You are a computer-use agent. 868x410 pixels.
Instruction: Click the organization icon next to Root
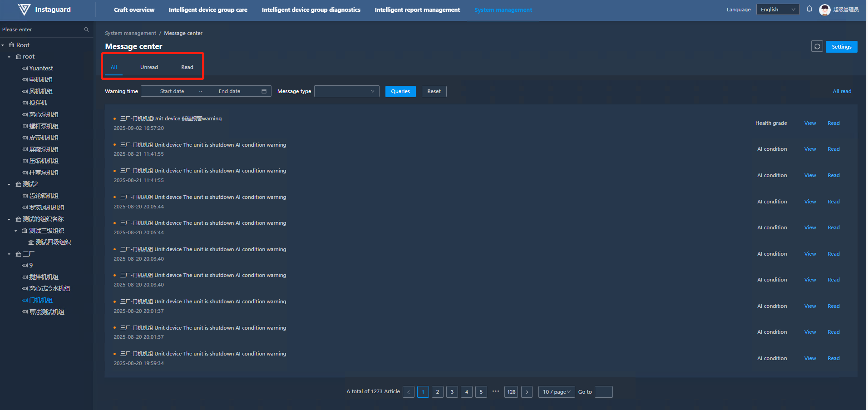[11, 45]
